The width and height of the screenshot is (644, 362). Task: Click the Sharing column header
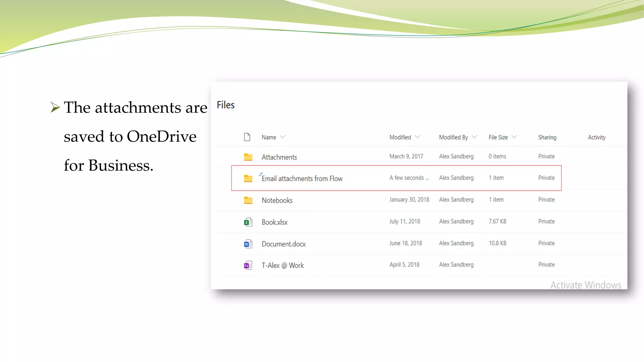[x=547, y=137]
